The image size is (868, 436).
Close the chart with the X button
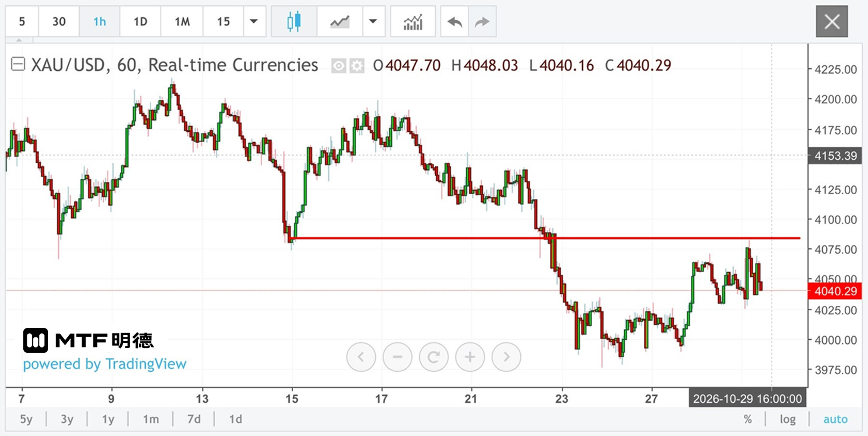coord(832,22)
